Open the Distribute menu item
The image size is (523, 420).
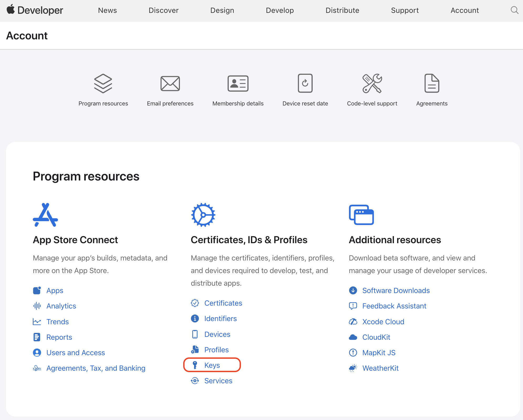[342, 10]
